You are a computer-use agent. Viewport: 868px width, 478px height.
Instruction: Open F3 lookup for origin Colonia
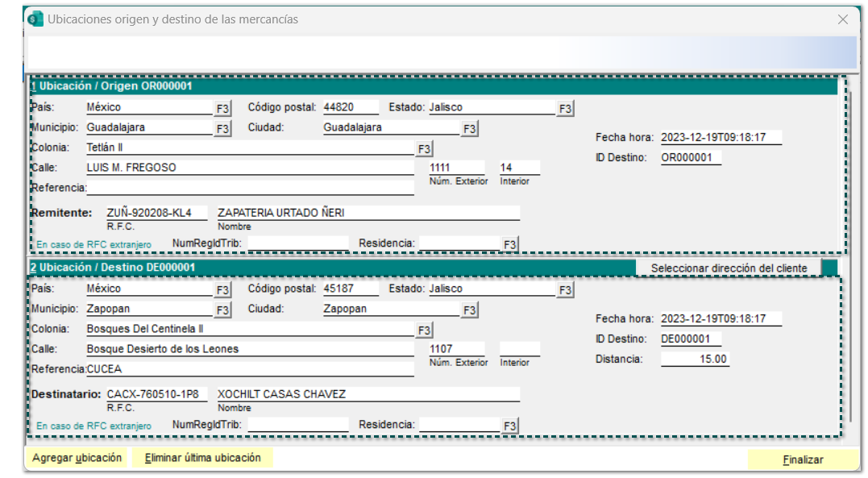pos(424,148)
